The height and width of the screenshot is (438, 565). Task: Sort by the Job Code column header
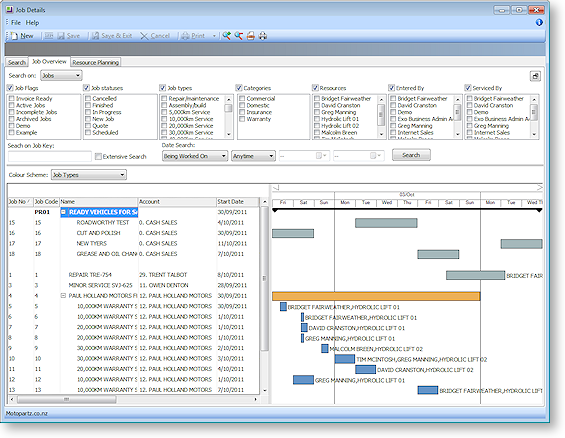(x=46, y=202)
